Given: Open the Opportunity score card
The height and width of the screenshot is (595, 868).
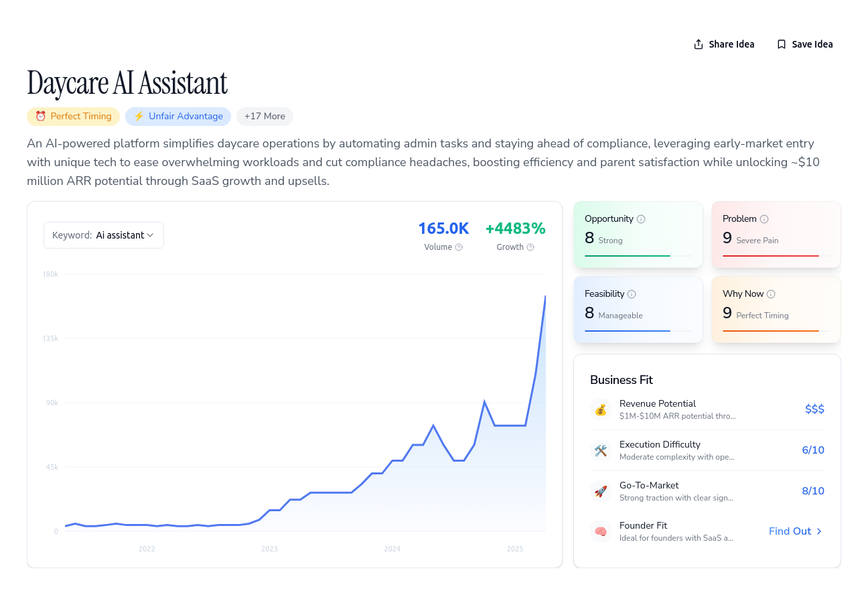Looking at the screenshot, I should [x=638, y=235].
